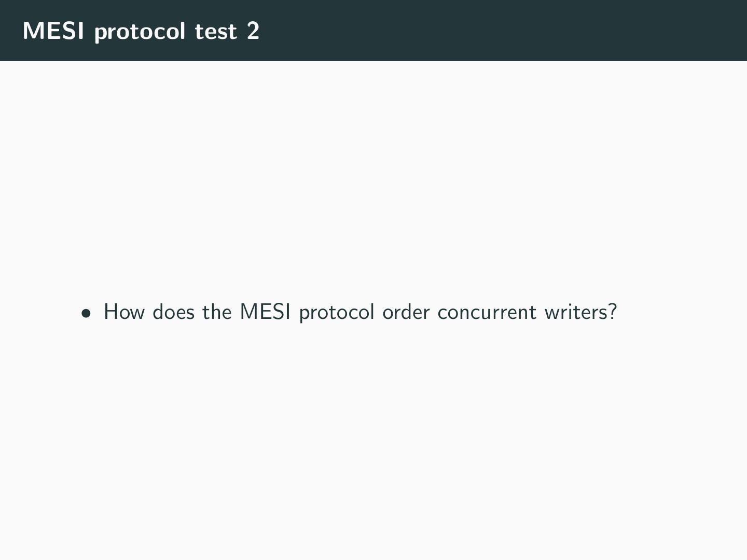Click the question mark ending the bullet

click(613, 312)
